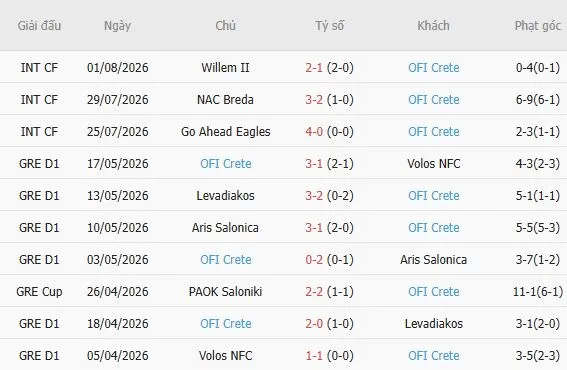Screen dimensions: 567x370
Task: Click the Tỷ số column header
Action: tap(329, 26)
